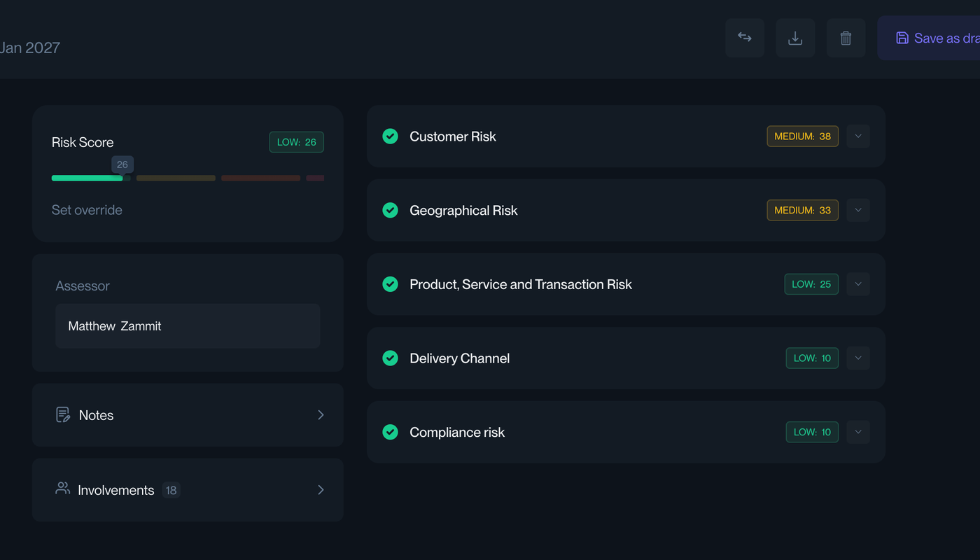Select the download icon

pos(794,38)
